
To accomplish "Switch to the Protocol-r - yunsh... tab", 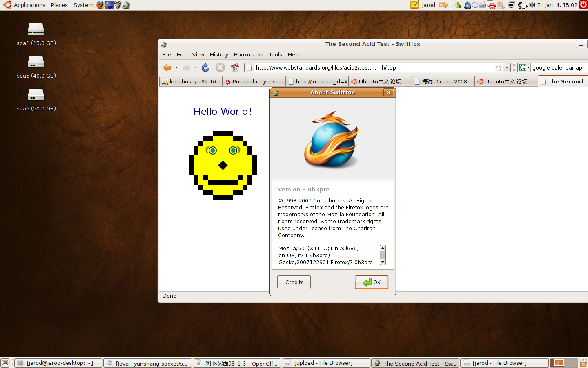I will click(254, 81).
